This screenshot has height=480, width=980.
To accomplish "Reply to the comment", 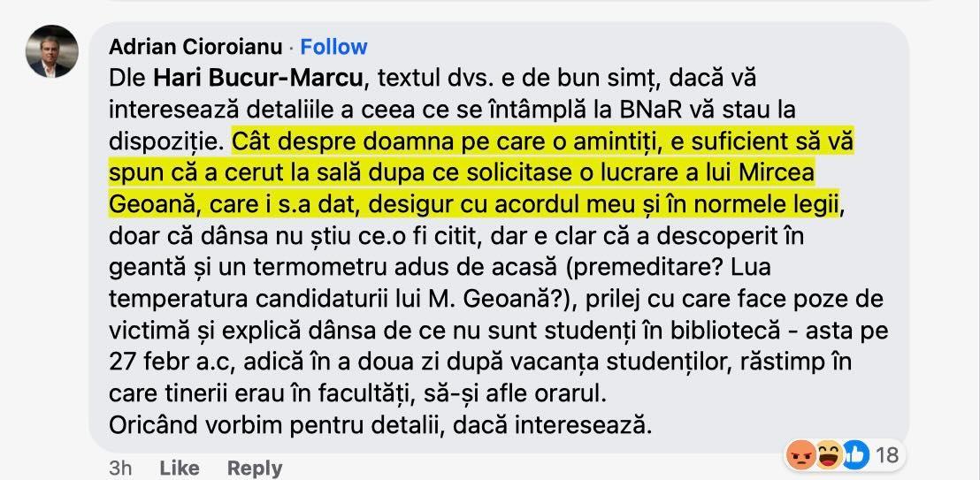I will click(255, 468).
